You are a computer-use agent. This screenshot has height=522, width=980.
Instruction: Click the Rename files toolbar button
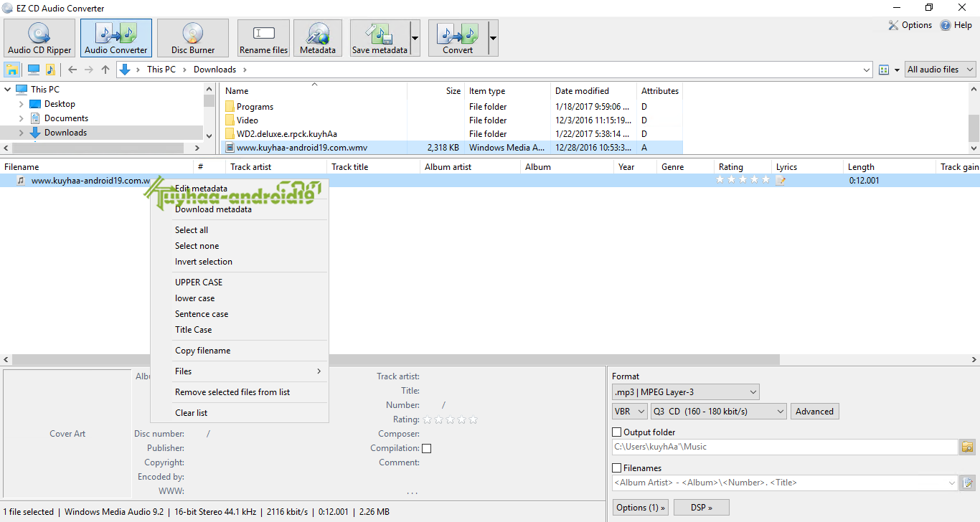pyautogui.click(x=263, y=38)
